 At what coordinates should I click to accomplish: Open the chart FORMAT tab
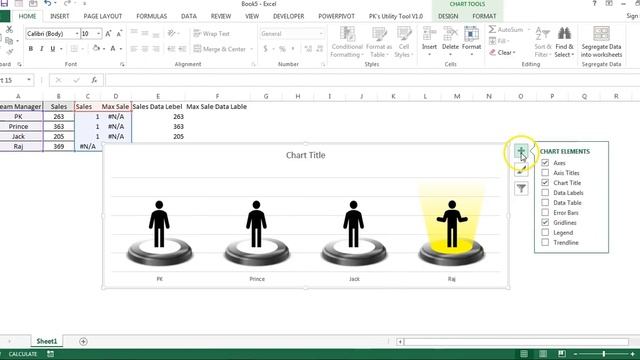point(484,16)
